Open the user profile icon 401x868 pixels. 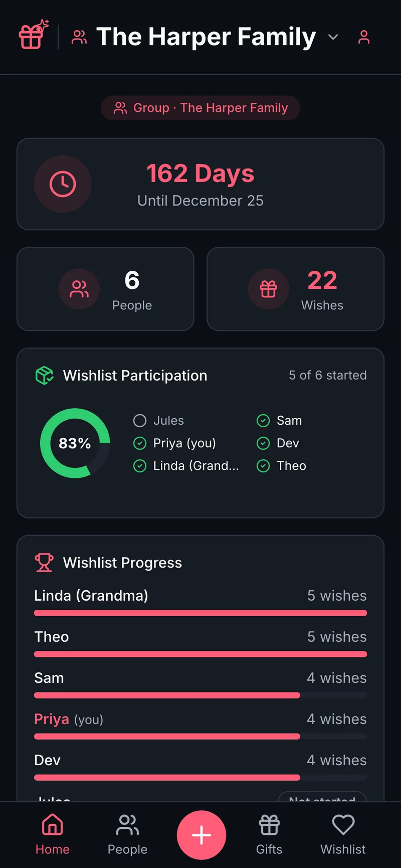click(x=364, y=37)
